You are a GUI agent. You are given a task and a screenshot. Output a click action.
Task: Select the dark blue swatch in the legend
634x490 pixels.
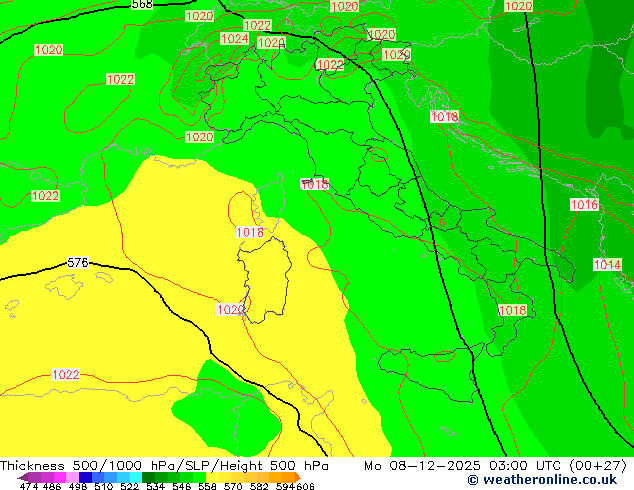(x=85, y=477)
